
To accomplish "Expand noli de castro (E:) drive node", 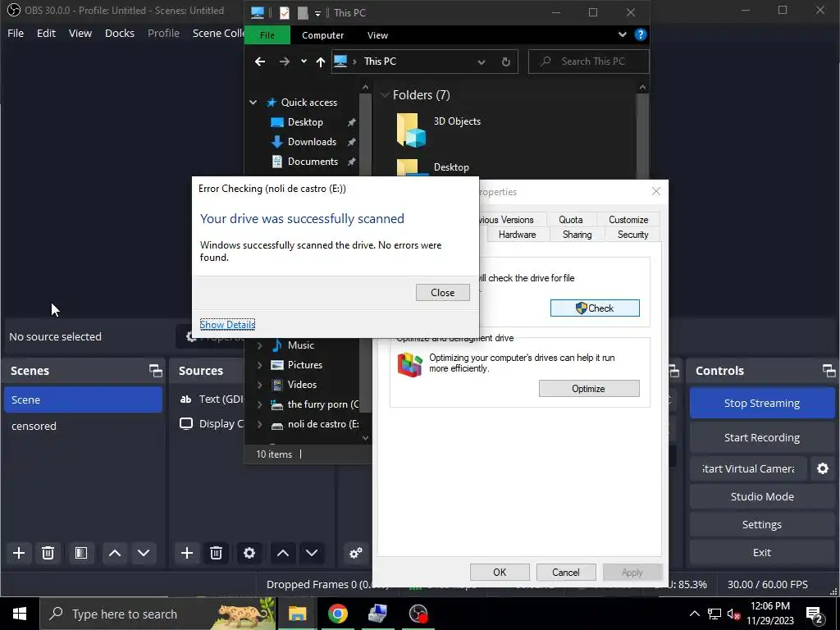I will (x=260, y=424).
